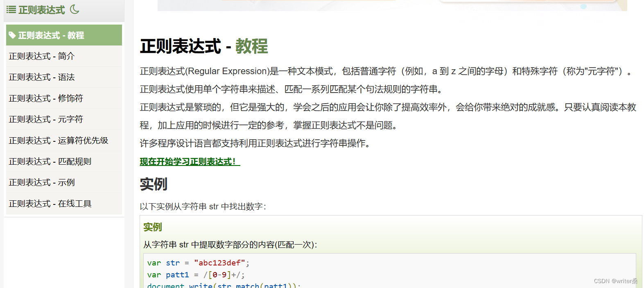Go to 正则表达式 - 元字符 page
Image resolution: width=644 pixels, height=288 pixels.
(x=64, y=119)
